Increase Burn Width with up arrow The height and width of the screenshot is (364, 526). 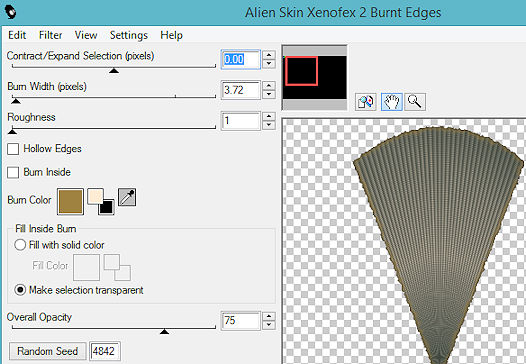(x=268, y=86)
